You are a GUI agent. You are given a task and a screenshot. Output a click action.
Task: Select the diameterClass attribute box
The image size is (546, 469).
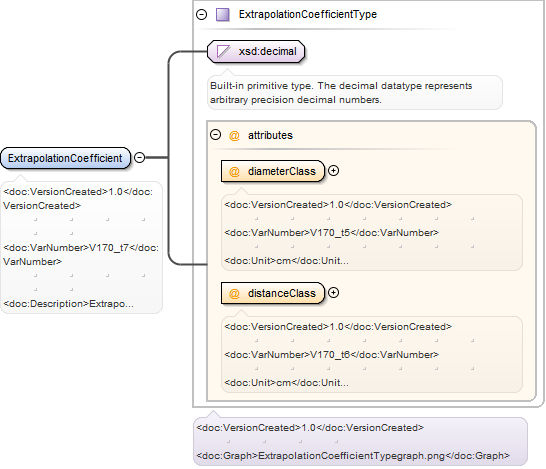coord(273,171)
